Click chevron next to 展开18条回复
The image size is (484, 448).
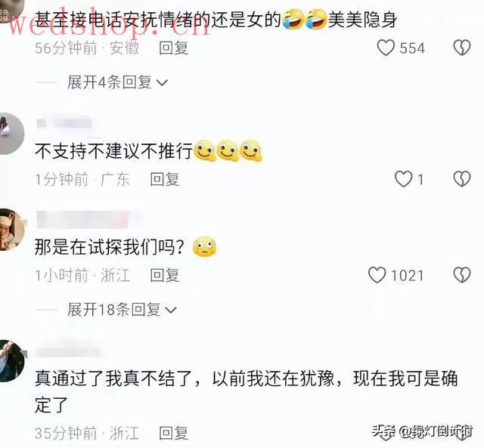pyautogui.click(x=171, y=311)
